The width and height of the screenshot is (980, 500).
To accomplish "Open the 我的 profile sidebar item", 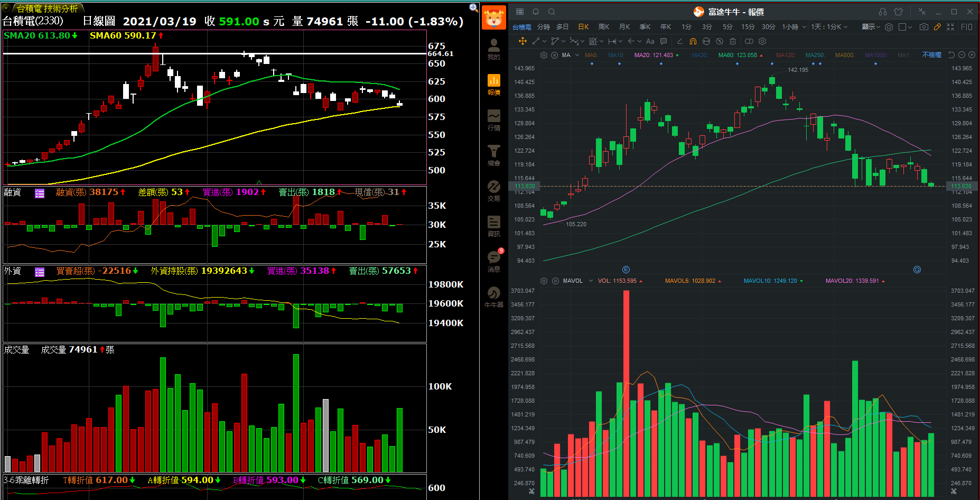I will pos(493,49).
